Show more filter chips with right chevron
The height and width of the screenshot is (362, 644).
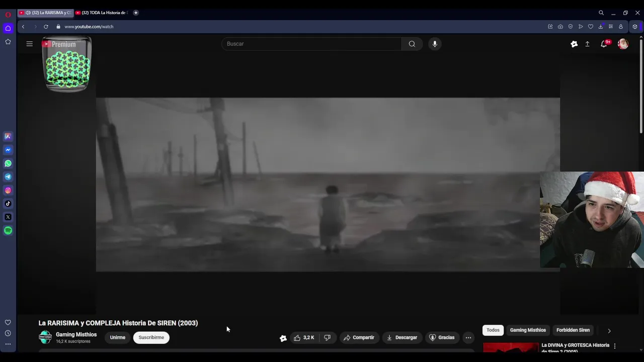pyautogui.click(x=609, y=331)
